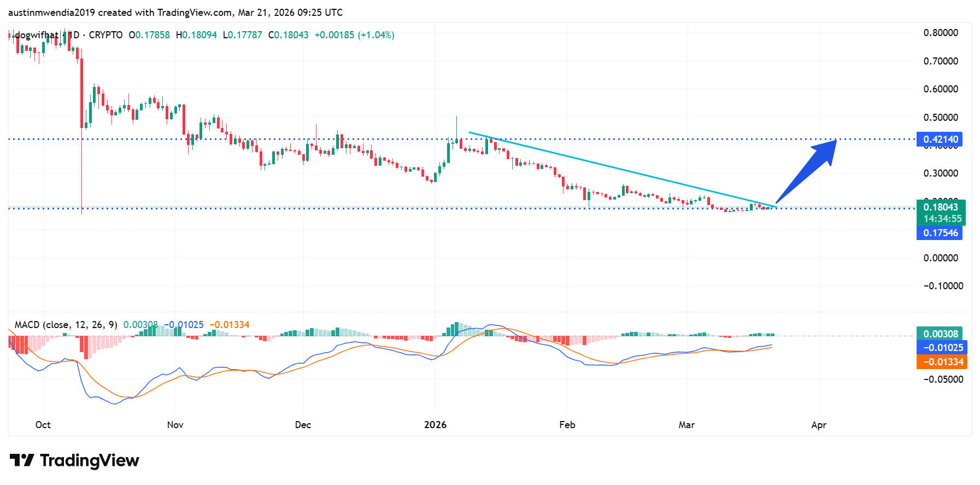This screenshot has height=485, width=980.
Task: Click the 0.42140 price level label
Action: (x=940, y=139)
